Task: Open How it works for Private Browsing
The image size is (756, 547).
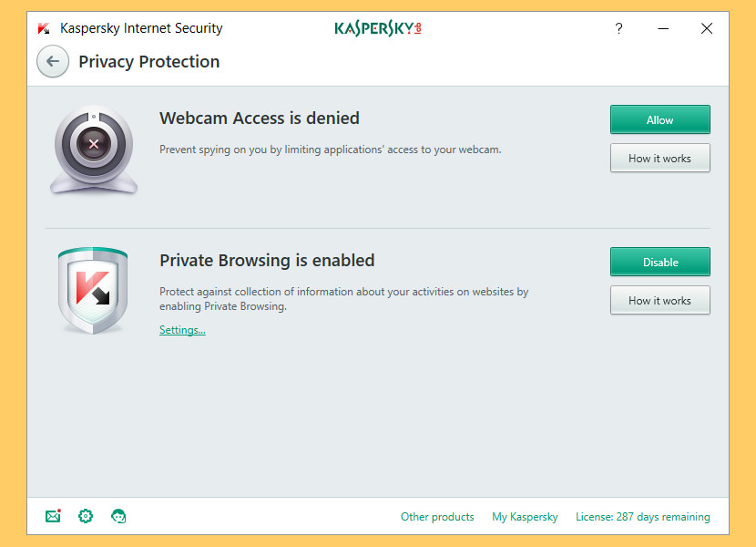Action: point(659,300)
